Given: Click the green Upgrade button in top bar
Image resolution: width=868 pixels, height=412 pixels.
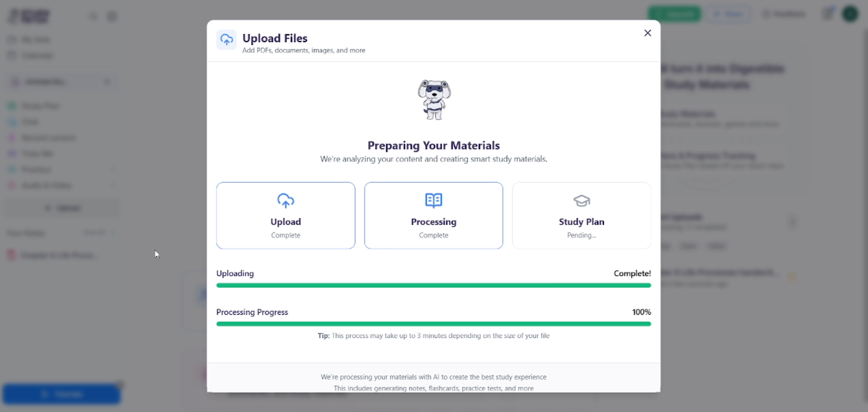Looking at the screenshot, I should (x=674, y=14).
